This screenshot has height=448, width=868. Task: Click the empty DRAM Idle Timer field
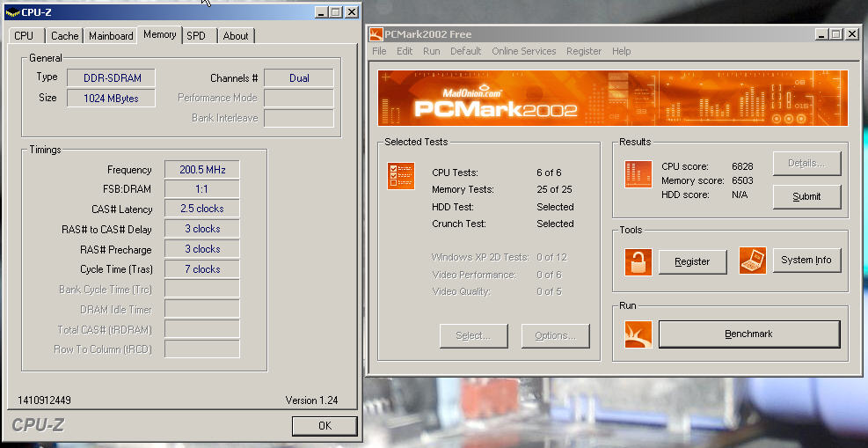[x=202, y=309]
